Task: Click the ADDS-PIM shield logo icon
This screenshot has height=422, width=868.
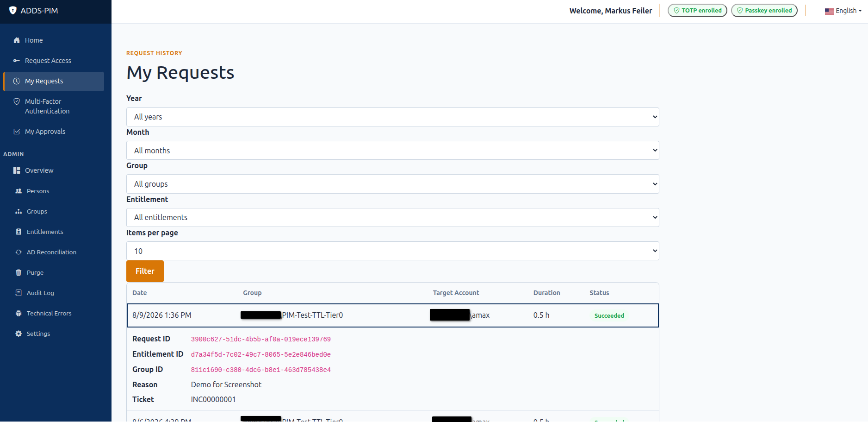Action: coord(13,10)
